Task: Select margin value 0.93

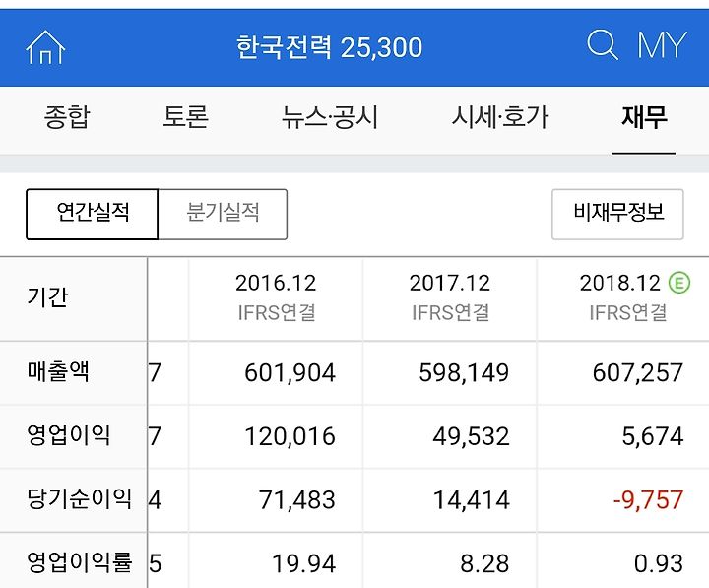Action: [x=659, y=564]
